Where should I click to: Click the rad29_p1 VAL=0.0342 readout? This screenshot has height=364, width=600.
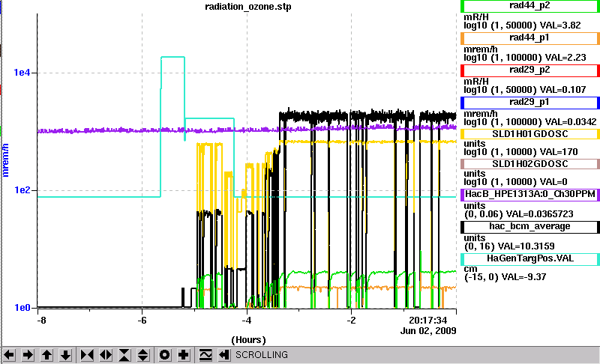(x=571, y=122)
